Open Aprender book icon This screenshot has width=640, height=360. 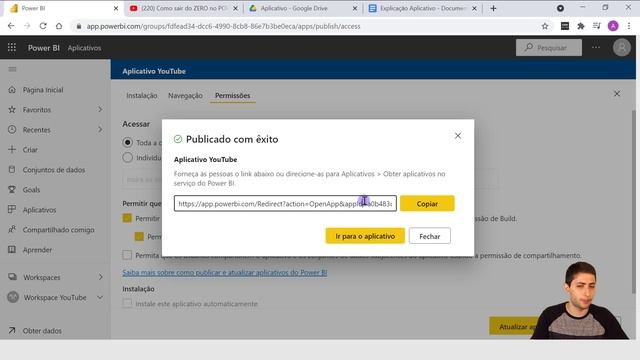(x=12, y=249)
